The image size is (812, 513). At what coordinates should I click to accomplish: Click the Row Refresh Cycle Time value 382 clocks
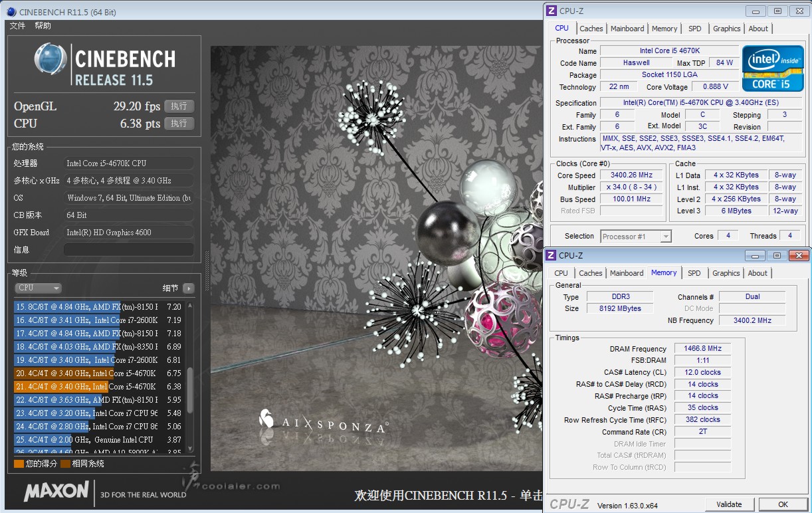(x=702, y=419)
